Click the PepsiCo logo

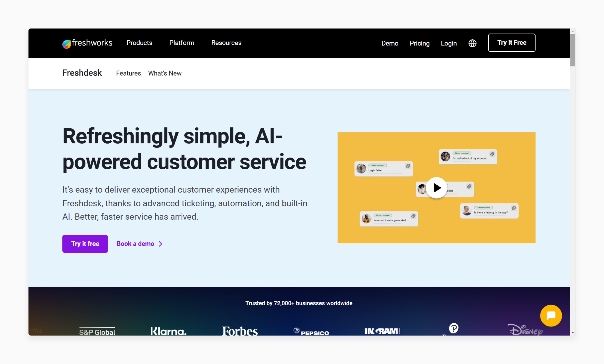pyautogui.click(x=311, y=331)
